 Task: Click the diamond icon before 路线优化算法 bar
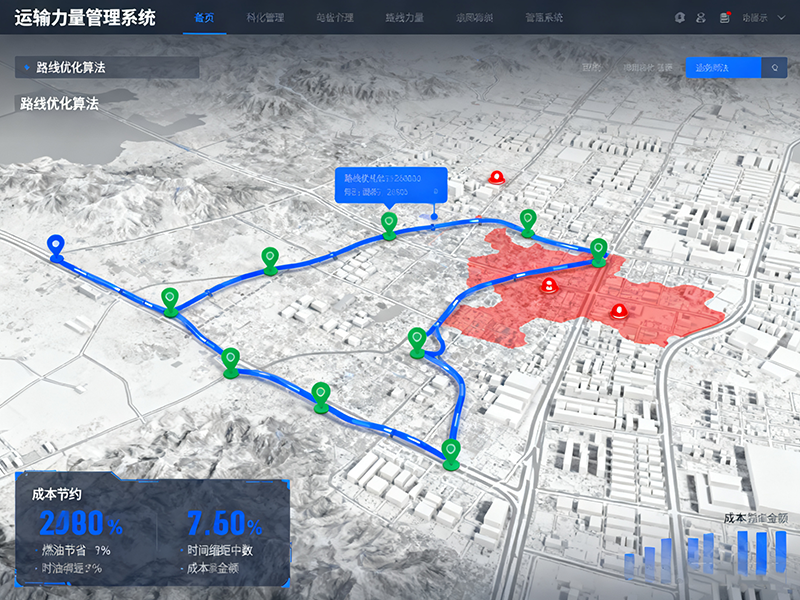click(x=27, y=67)
